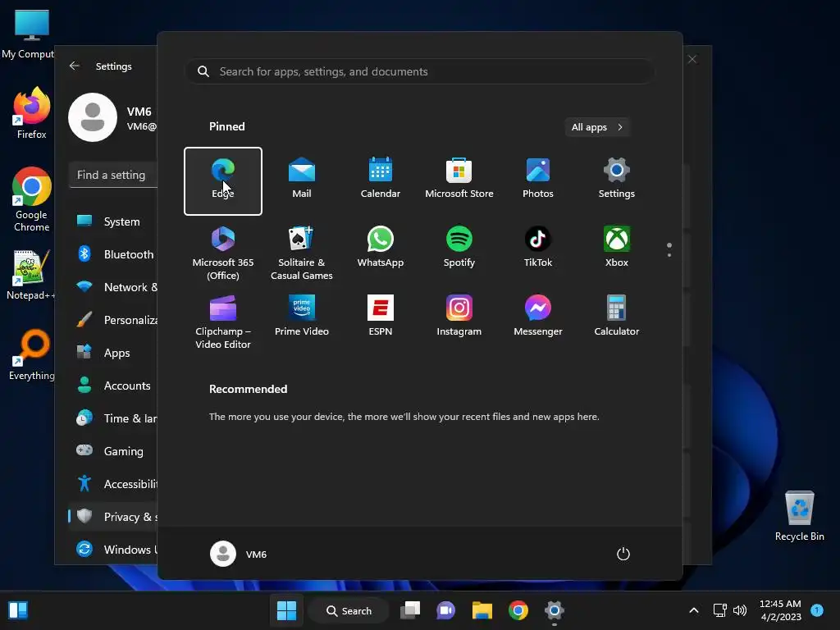Launch Clipchamp Video Editor
Screen dimensions: 840x630
223,322
